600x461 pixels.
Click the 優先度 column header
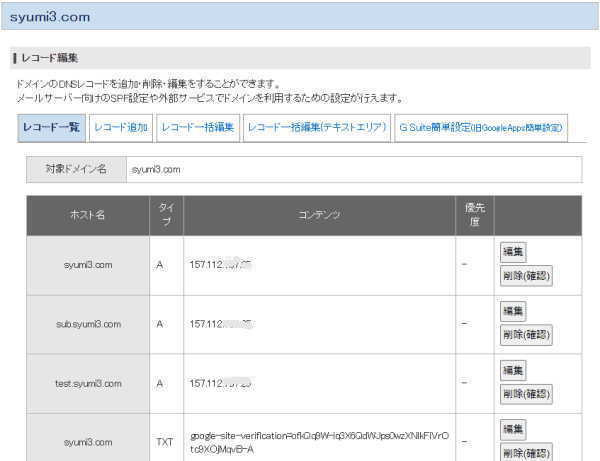[474, 215]
